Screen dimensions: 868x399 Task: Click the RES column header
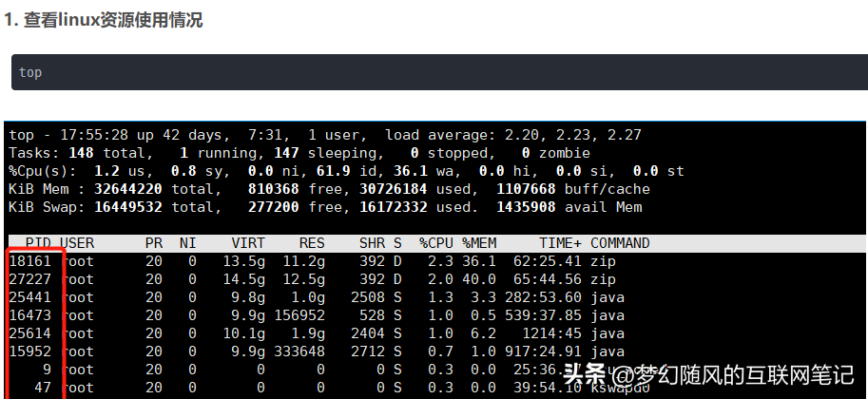(x=312, y=243)
